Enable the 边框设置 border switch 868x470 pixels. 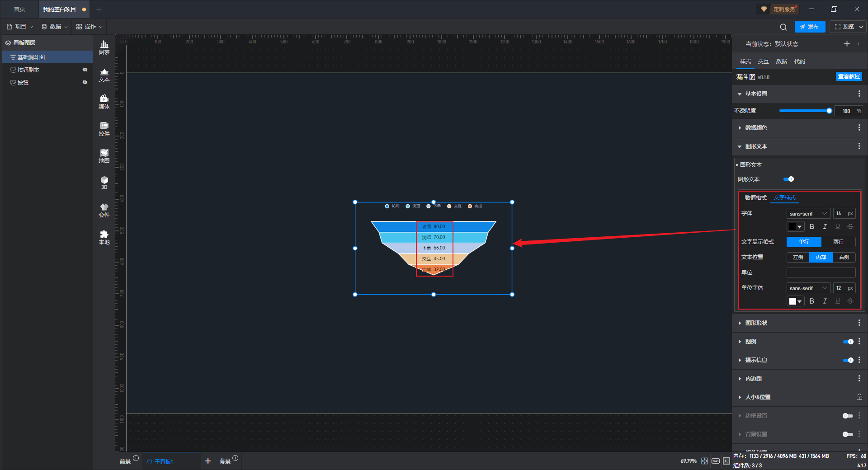coord(848,416)
